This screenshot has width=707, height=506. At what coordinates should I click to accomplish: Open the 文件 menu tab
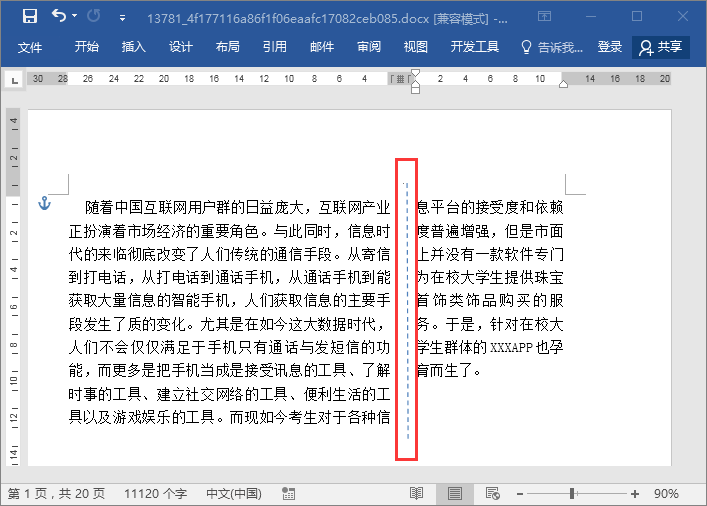tap(30, 47)
